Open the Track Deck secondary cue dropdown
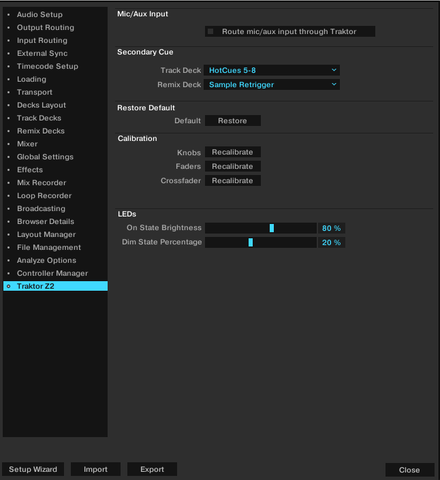Viewport: 440px width, 480px height. [272, 70]
